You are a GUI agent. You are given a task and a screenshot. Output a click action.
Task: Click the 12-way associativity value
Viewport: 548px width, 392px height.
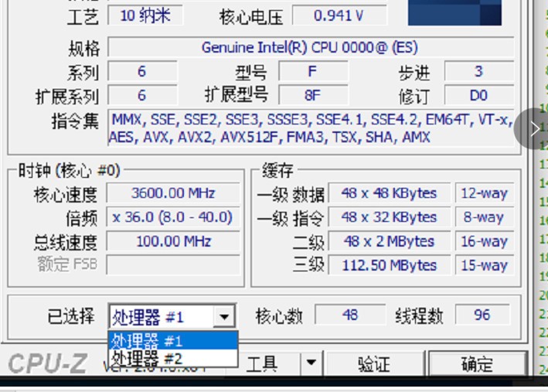tap(485, 193)
